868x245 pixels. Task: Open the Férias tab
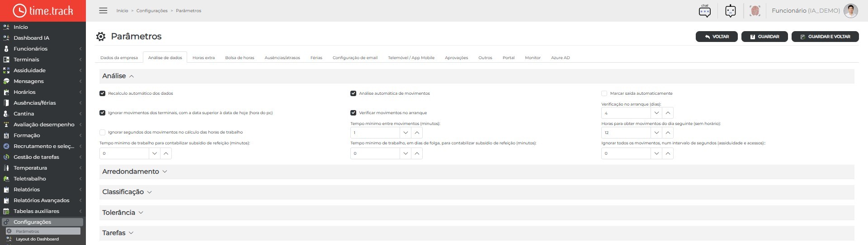(x=316, y=58)
